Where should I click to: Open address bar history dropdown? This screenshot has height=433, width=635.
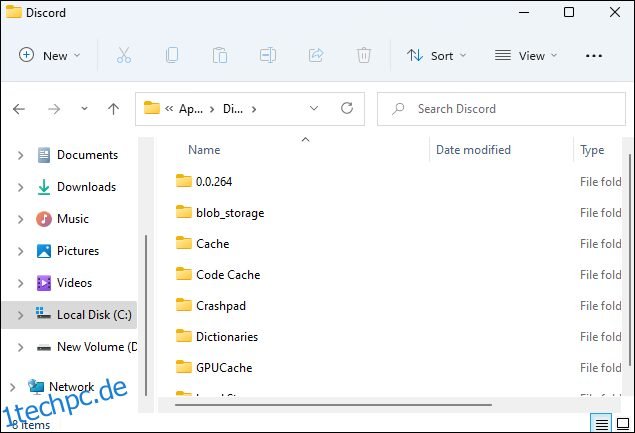click(x=314, y=109)
